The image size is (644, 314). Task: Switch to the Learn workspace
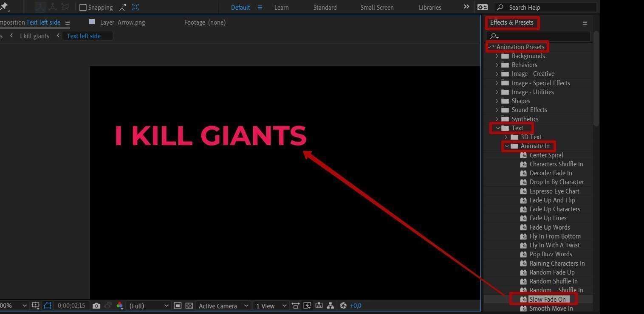281,8
